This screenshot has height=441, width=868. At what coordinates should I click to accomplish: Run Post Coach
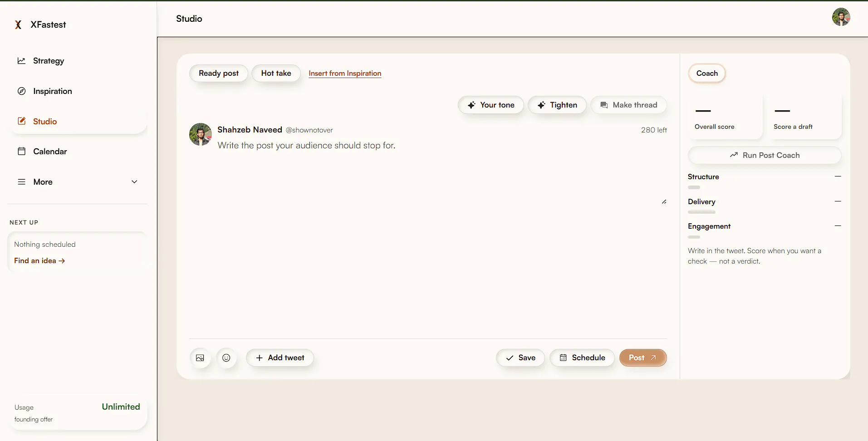(x=765, y=155)
